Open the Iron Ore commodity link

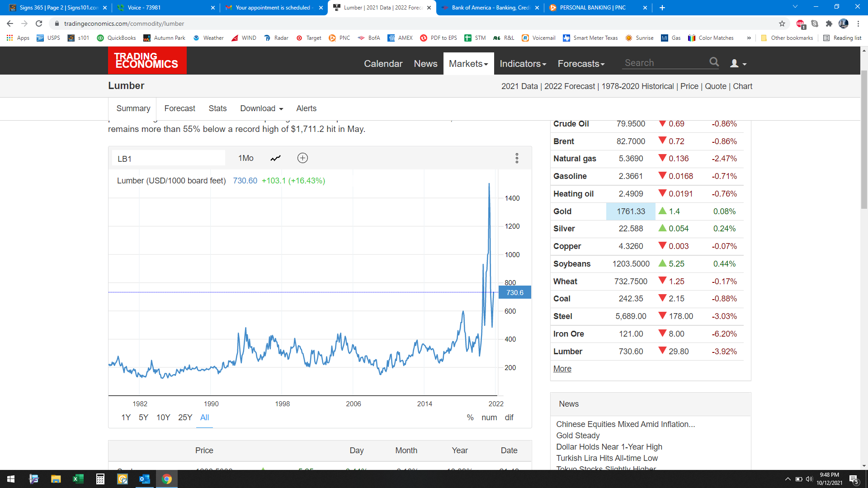568,334
